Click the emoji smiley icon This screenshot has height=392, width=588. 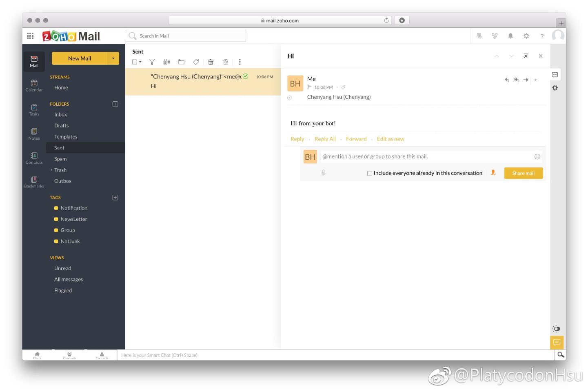pos(537,157)
